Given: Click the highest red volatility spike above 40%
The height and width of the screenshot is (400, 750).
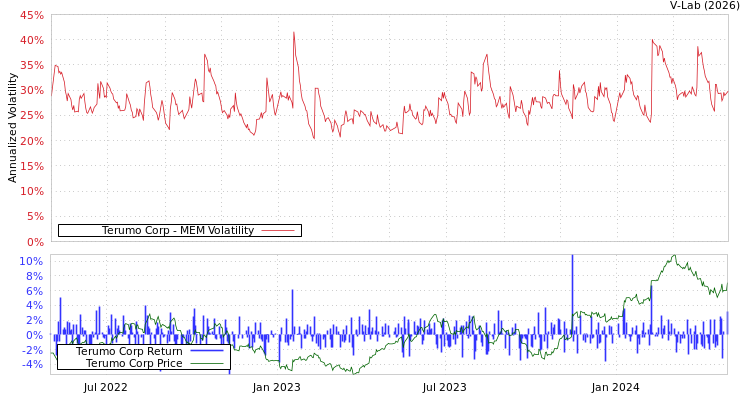Looking at the screenshot, I should [x=294, y=33].
